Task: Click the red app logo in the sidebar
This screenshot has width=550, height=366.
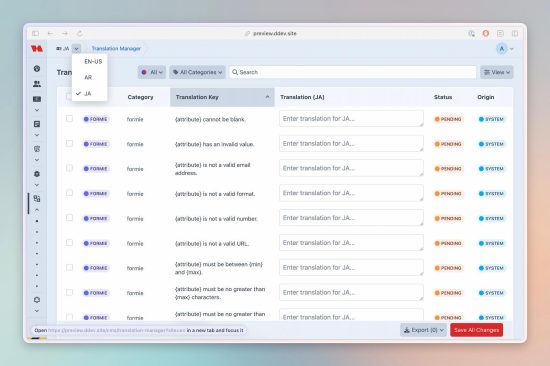Action: pos(36,48)
